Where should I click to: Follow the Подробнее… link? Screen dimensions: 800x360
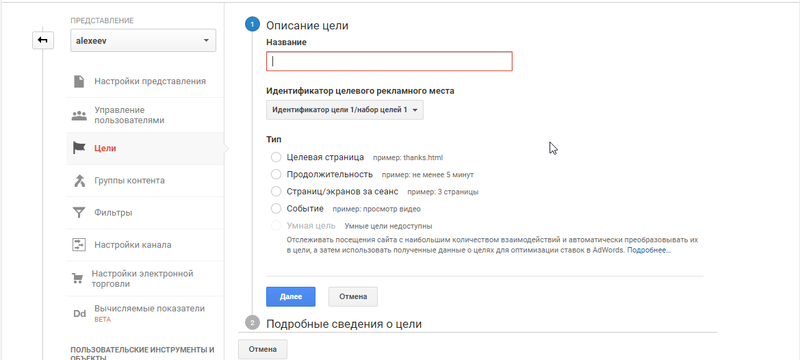[x=649, y=250]
